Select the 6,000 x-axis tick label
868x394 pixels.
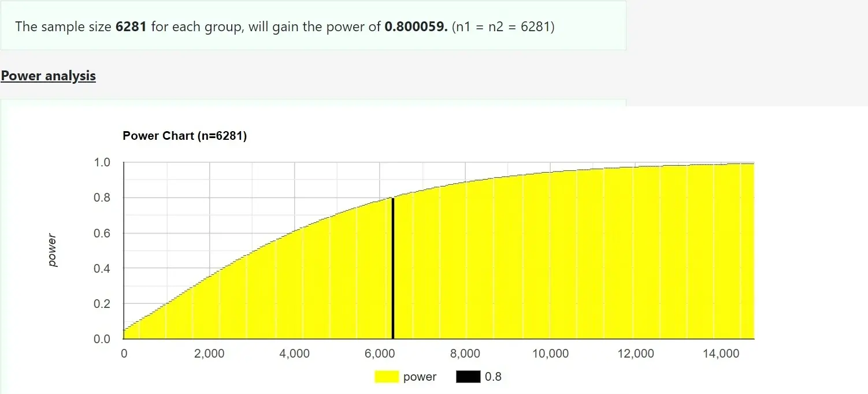point(380,354)
